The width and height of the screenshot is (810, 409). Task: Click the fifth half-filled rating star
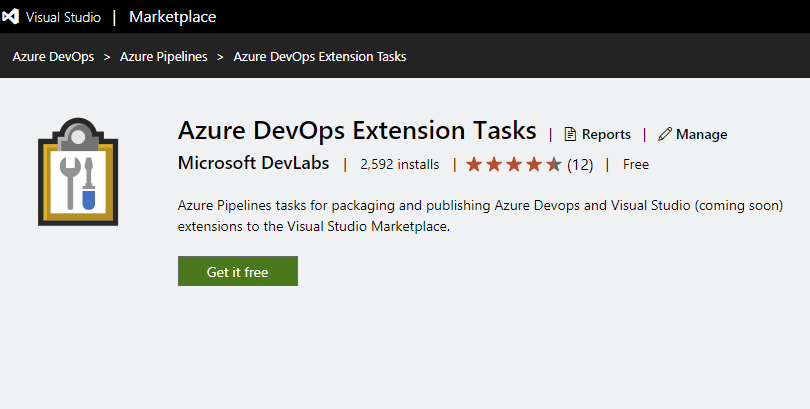tap(553, 164)
